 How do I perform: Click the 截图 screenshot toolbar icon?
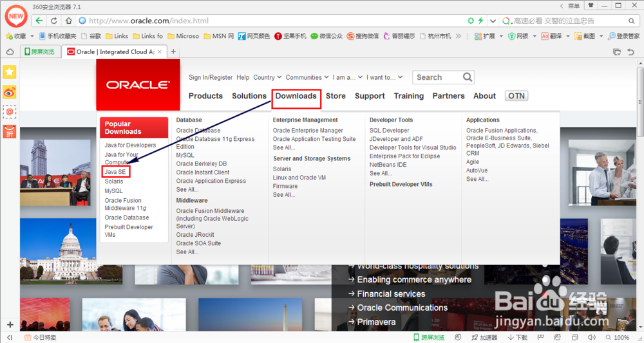(585, 36)
